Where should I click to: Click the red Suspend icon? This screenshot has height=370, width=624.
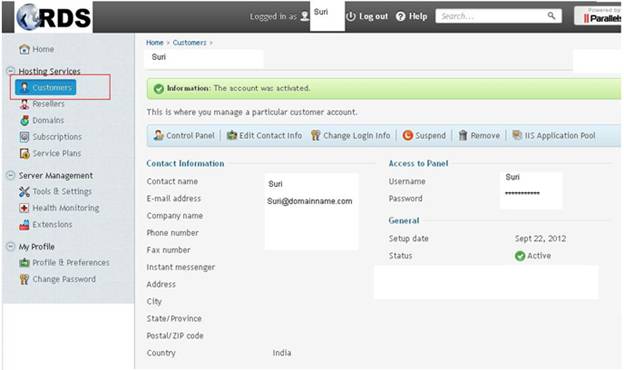click(x=408, y=135)
